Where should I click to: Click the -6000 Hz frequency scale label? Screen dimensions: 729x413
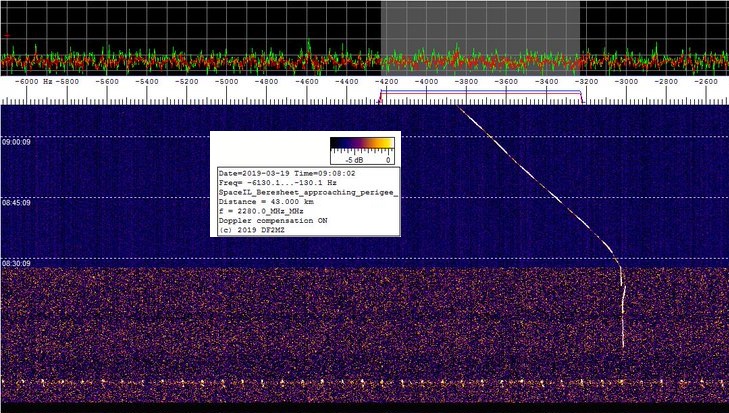point(33,81)
